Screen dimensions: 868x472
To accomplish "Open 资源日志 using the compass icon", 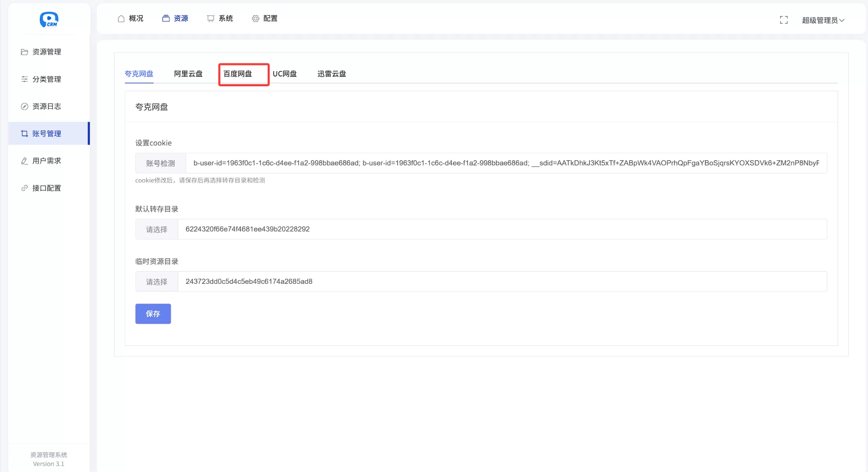I will (24, 106).
